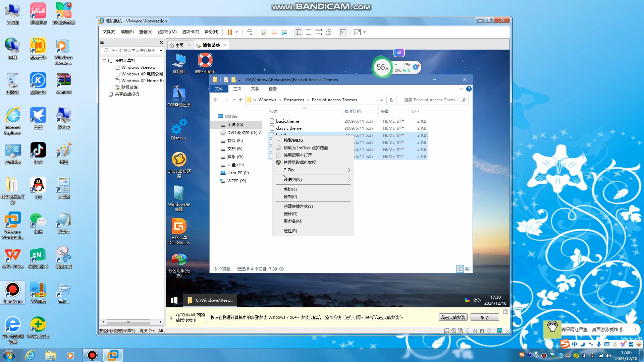The height and width of the screenshot is (362, 644).
Task: Toggle the library sidebar view
Action: [299, 32]
